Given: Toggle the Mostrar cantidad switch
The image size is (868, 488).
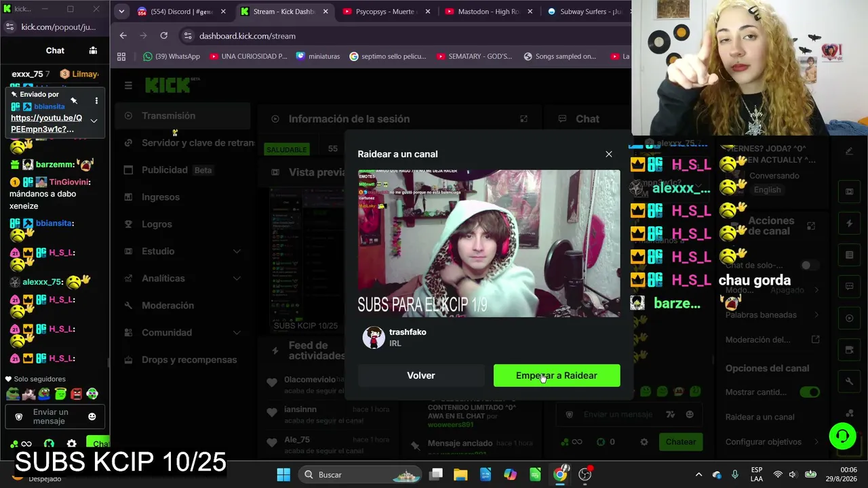Looking at the screenshot, I should pyautogui.click(x=810, y=392).
